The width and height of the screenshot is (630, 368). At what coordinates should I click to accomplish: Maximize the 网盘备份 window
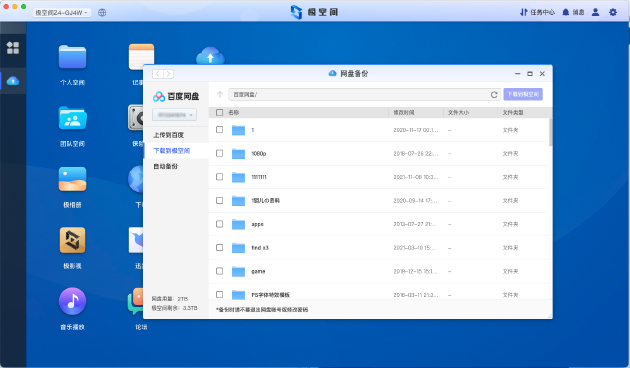pyautogui.click(x=530, y=74)
